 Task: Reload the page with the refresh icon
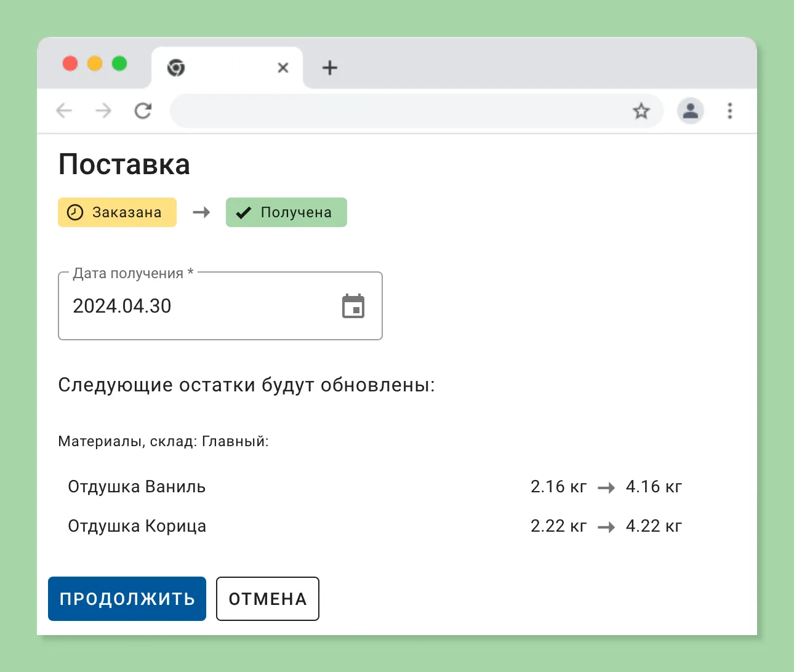(x=143, y=111)
